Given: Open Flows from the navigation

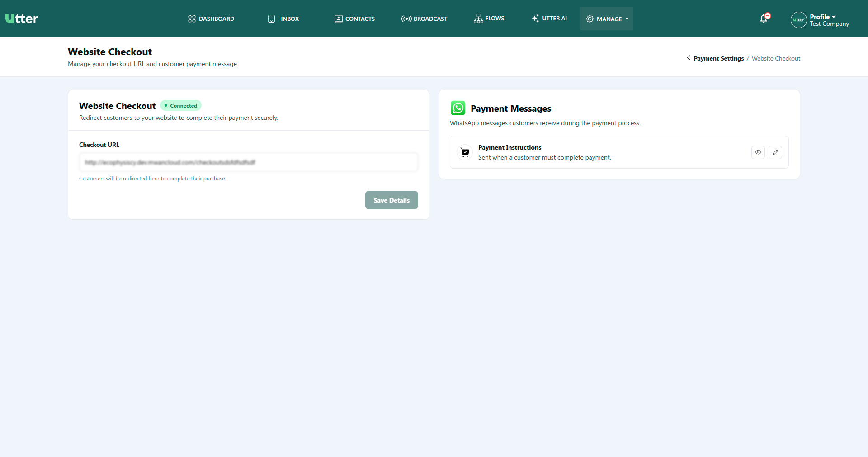Looking at the screenshot, I should pyautogui.click(x=489, y=19).
